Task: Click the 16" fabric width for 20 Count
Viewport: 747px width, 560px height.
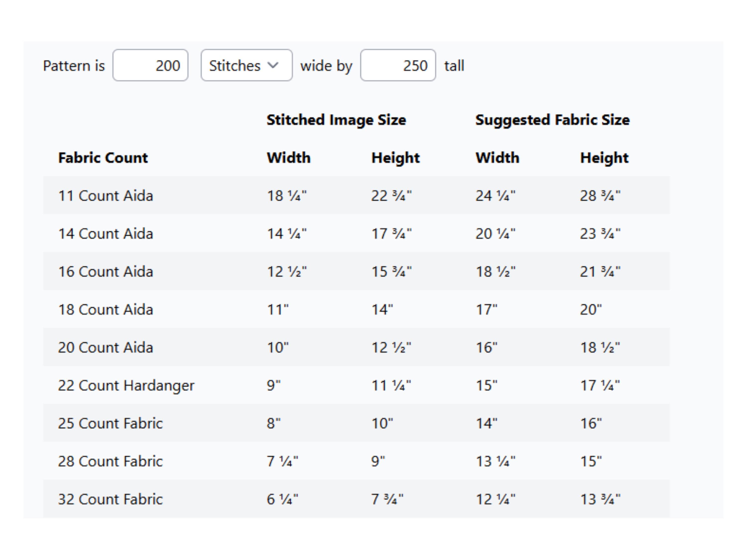Action: click(x=486, y=347)
